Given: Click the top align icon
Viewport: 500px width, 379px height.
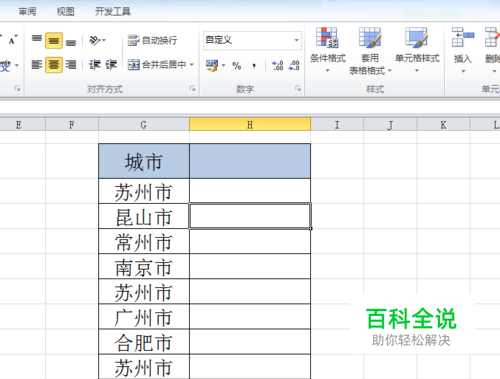Looking at the screenshot, I should 37,40.
